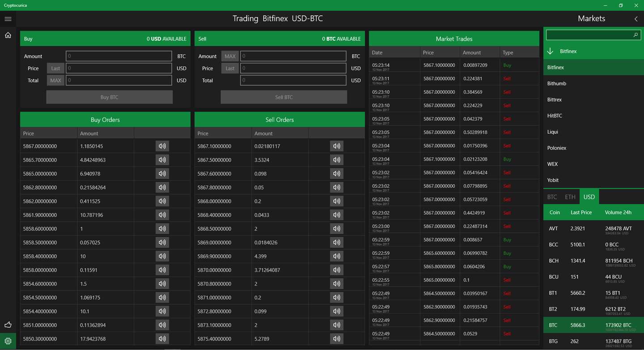
Task: Go to the Home page icon
Action: point(8,35)
